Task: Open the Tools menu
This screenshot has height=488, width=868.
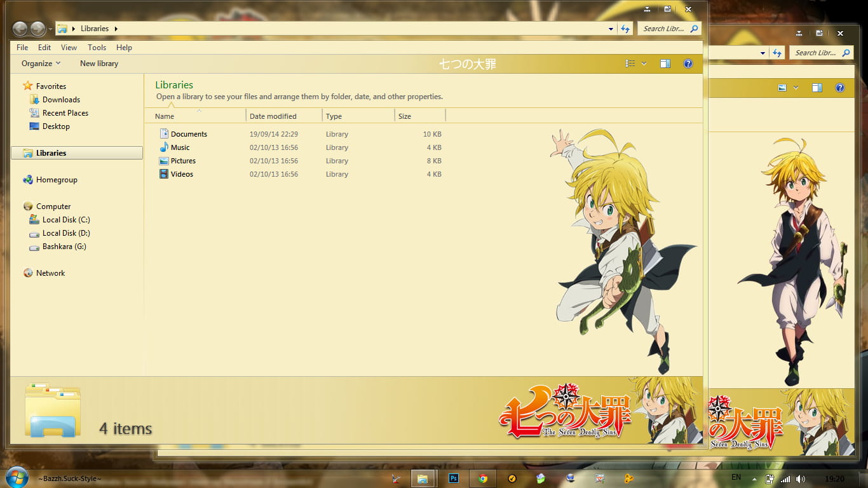Action: (97, 48)
